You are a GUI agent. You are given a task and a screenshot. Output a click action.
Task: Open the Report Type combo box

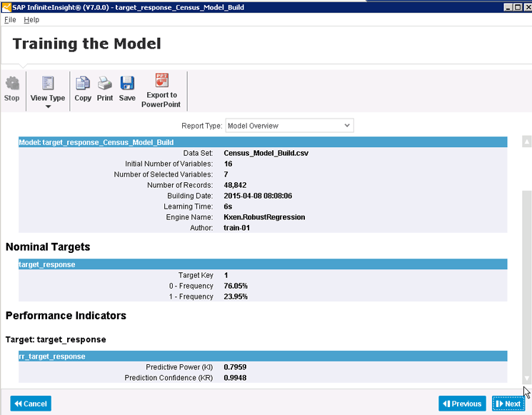point(289,126)
